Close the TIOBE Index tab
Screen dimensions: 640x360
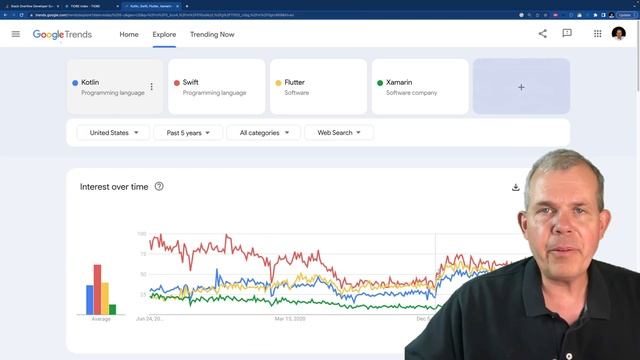click(118, 6)
